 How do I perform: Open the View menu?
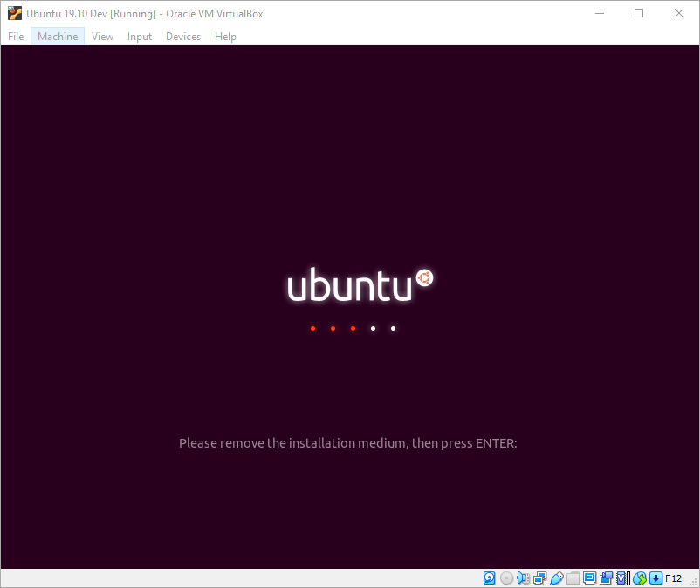(x=102, y=36)
